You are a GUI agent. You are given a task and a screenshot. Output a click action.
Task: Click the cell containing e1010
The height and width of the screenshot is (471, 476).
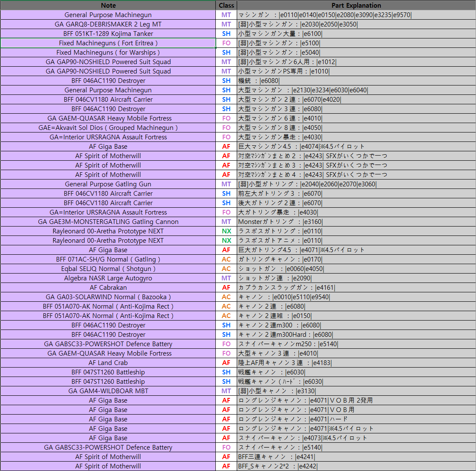[x=356, y=71]
